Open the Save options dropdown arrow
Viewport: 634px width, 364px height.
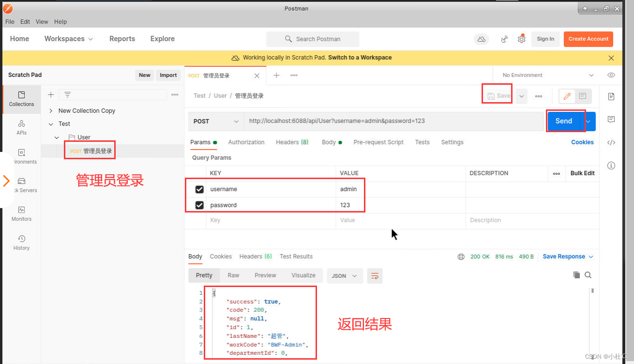click(522, 96)
